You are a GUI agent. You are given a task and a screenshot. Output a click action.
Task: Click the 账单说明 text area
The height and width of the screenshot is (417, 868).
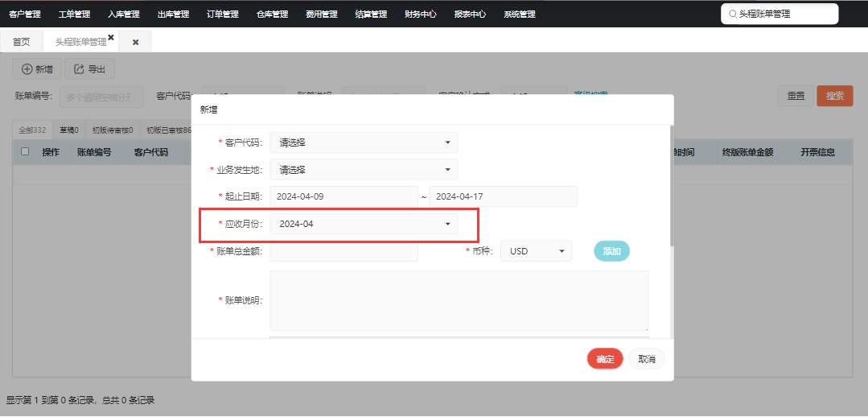[x=459, y=301]
